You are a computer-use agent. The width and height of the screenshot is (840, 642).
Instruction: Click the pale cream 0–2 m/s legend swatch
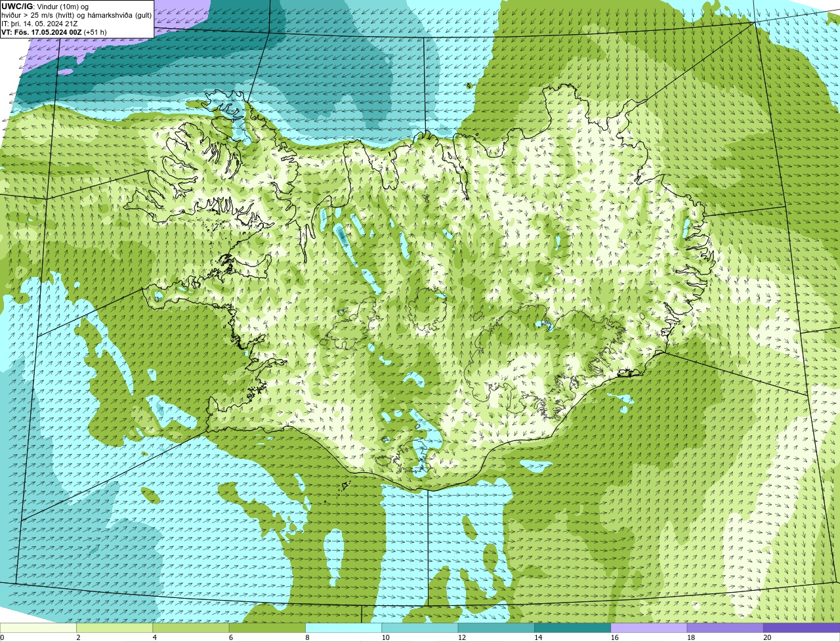point(38,628)
